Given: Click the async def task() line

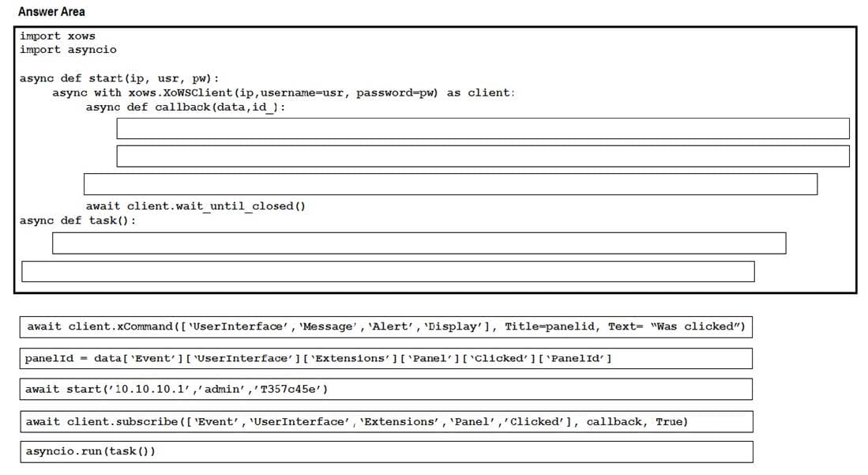Looking at the screenshot, I should (77, 221).
